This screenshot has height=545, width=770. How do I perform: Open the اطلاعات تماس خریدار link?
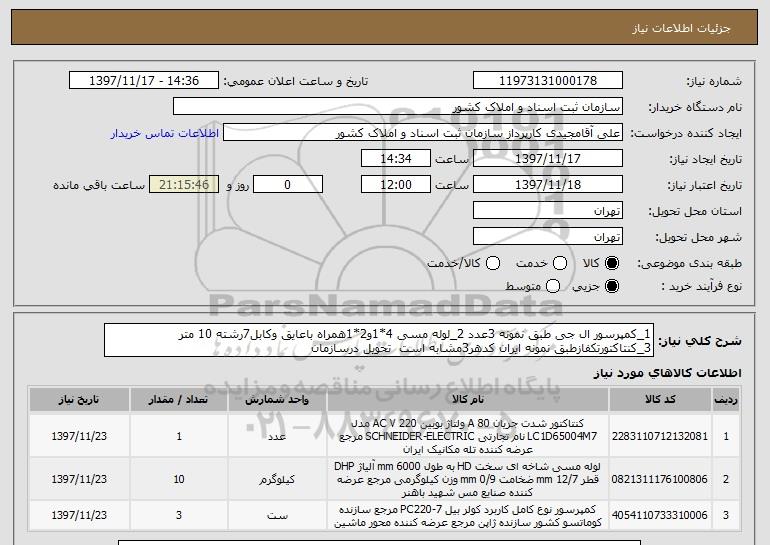point(165,133)
